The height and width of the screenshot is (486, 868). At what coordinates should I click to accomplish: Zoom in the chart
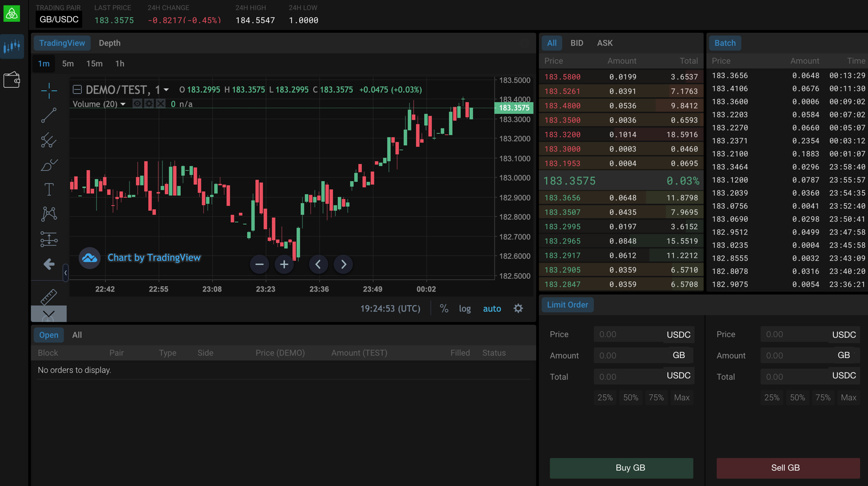click(284, 264)
